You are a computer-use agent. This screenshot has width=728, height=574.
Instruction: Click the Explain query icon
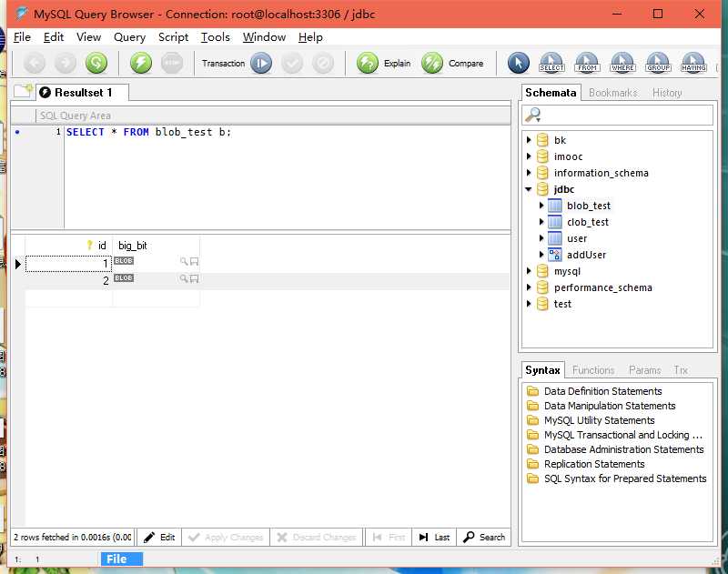pyautogui.click(x=368, y=63)
